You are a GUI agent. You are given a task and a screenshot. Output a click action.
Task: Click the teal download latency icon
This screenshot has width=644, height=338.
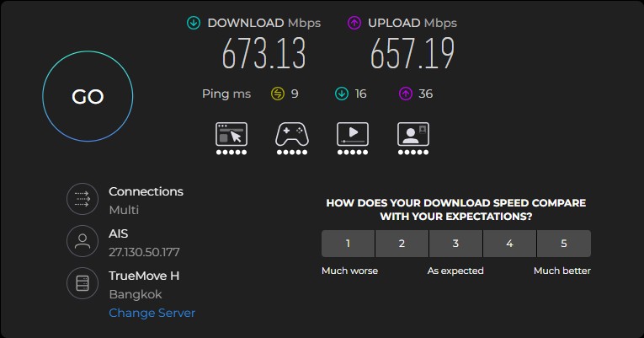point(341,94)
